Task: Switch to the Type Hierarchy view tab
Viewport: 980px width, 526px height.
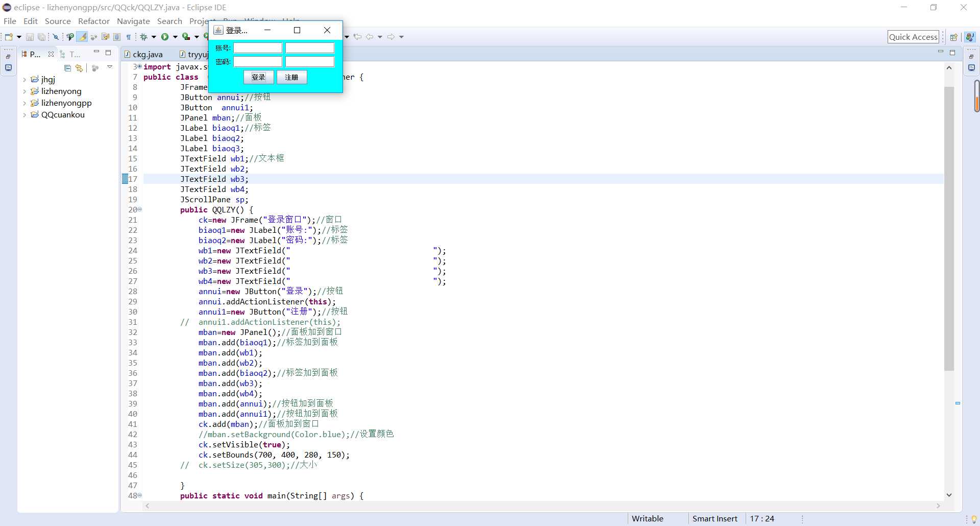Action: (x=70, y=54)
